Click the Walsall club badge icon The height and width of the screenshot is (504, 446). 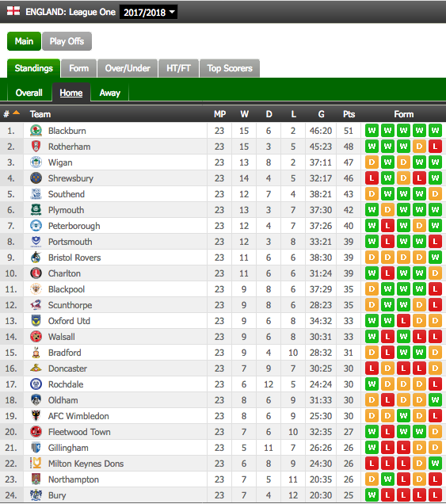[x=36, y=337]
